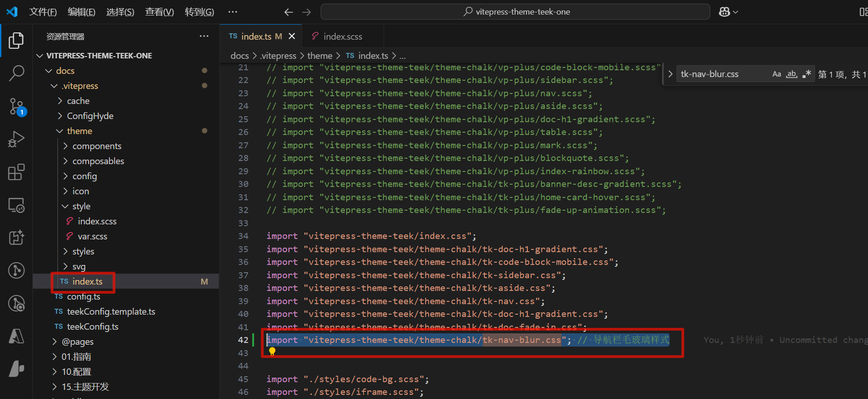Open the Remote Explorer view
This screenshot has width=868, height=399.
pos(16,205)
